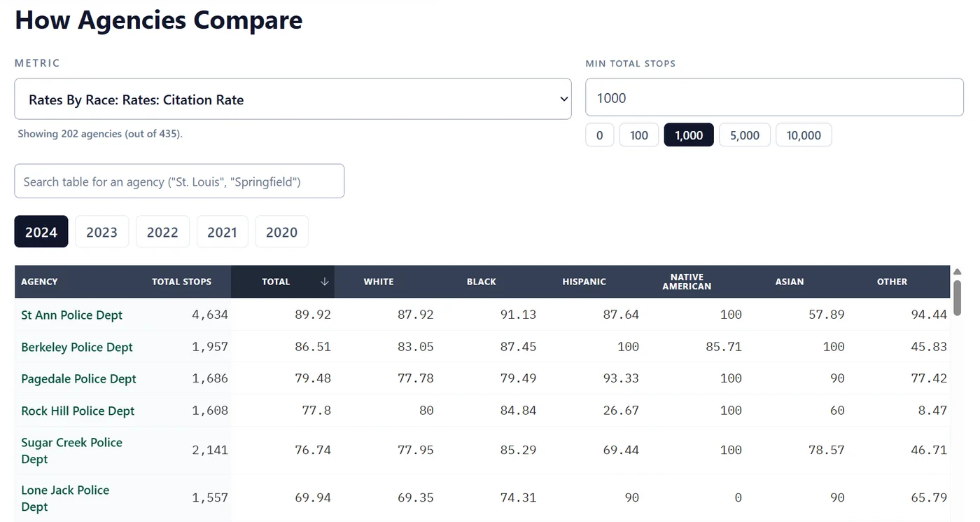The height and width of the screenshot is (522, 980).
Task: Select the 2020 year tab
Action: 281,232
